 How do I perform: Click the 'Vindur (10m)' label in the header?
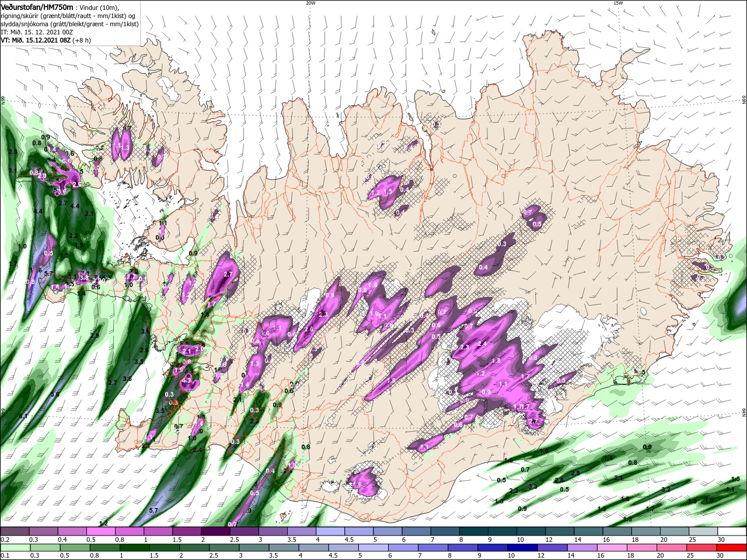[x=100, y=7]
